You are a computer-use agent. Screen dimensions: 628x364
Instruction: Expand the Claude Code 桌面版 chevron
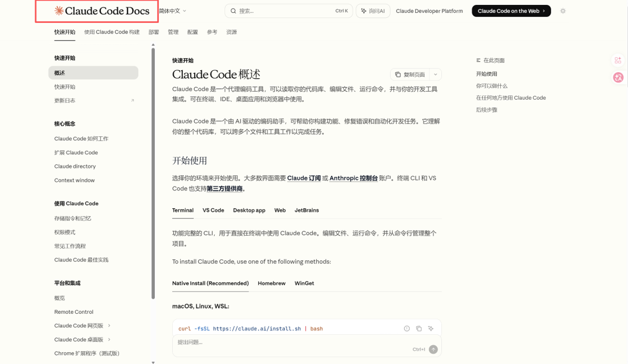[109, 340]
